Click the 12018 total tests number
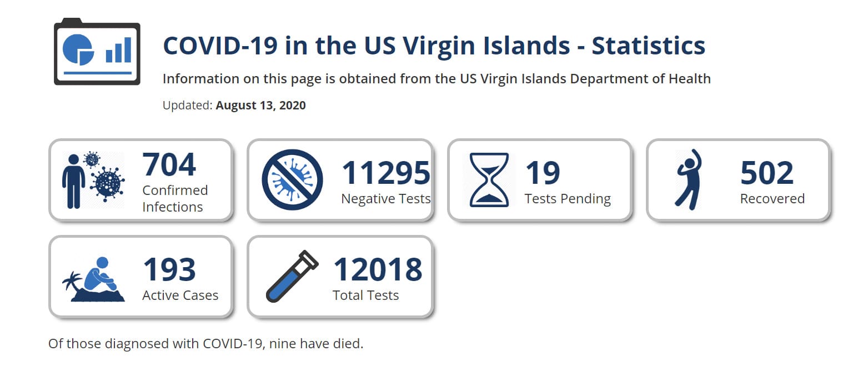The width and height of the screenshot is (868, 371). click(x=378, y=269)
